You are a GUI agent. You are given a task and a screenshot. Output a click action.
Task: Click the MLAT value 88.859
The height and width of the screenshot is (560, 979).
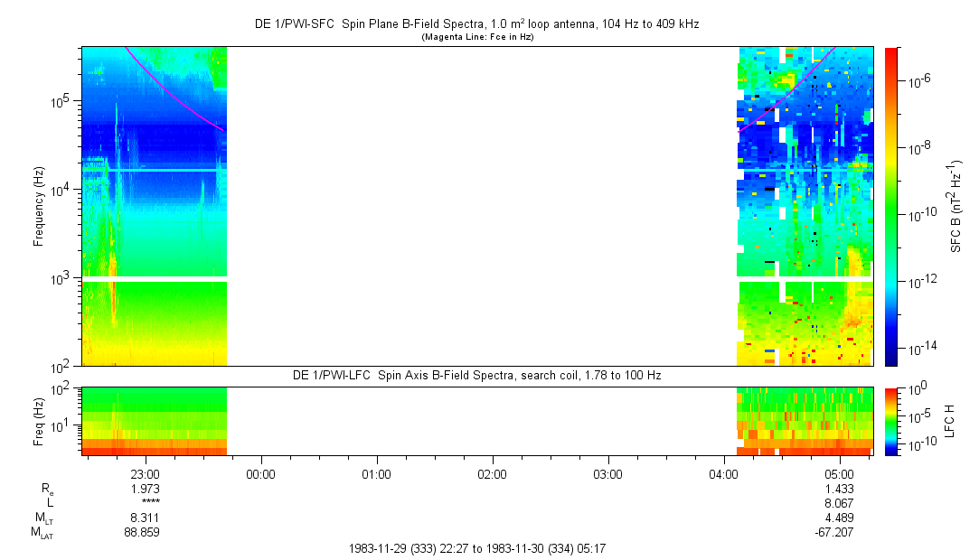click(142, 532)
